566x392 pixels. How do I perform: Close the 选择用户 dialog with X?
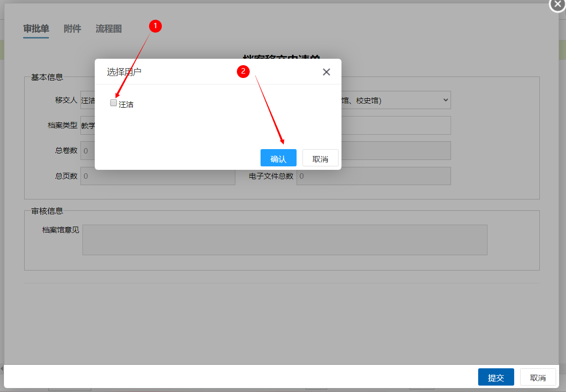point(326,72)
